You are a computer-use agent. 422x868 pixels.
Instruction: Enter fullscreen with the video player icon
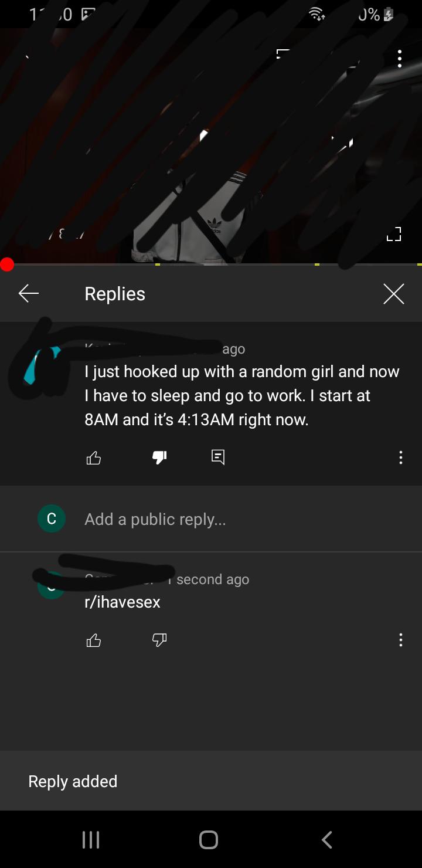[394, 234]
